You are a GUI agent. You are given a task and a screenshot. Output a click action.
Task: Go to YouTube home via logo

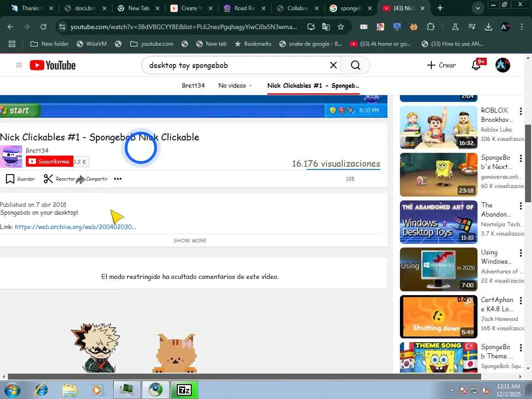[53, 65]
